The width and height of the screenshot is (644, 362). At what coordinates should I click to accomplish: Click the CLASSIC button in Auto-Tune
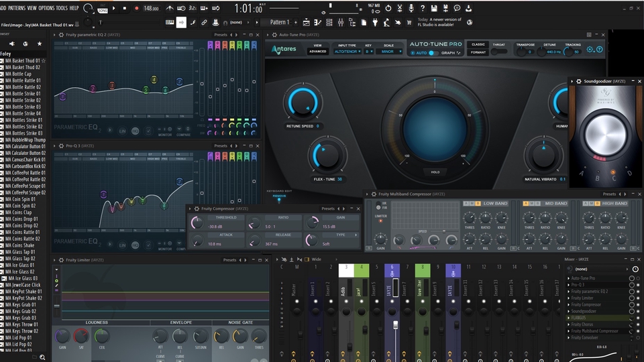(x=478, y=44)
